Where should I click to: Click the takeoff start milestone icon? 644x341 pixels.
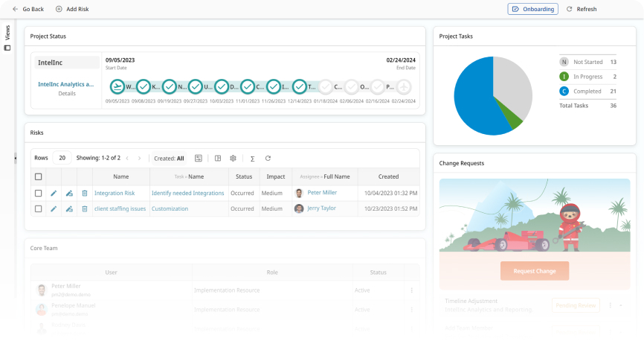pos(117,87)
